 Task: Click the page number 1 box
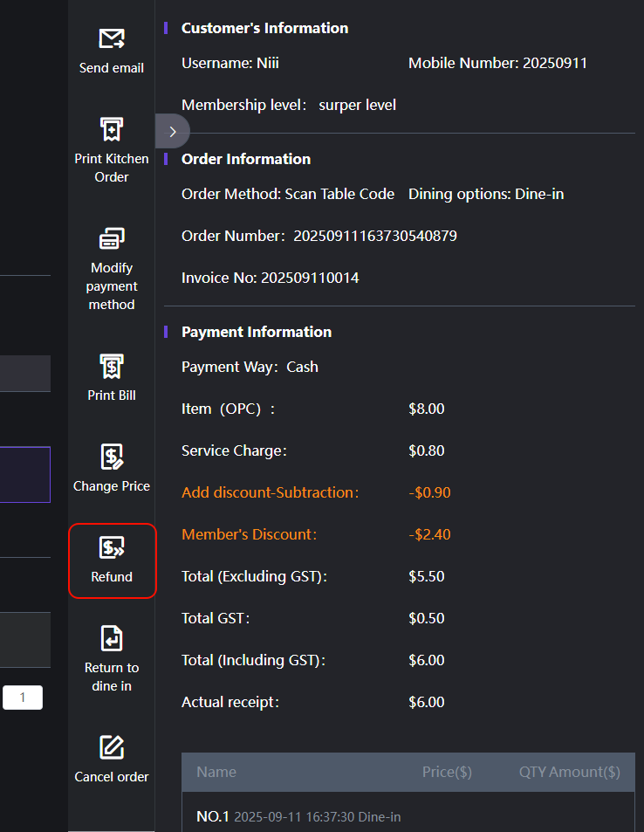coord(23,698)
